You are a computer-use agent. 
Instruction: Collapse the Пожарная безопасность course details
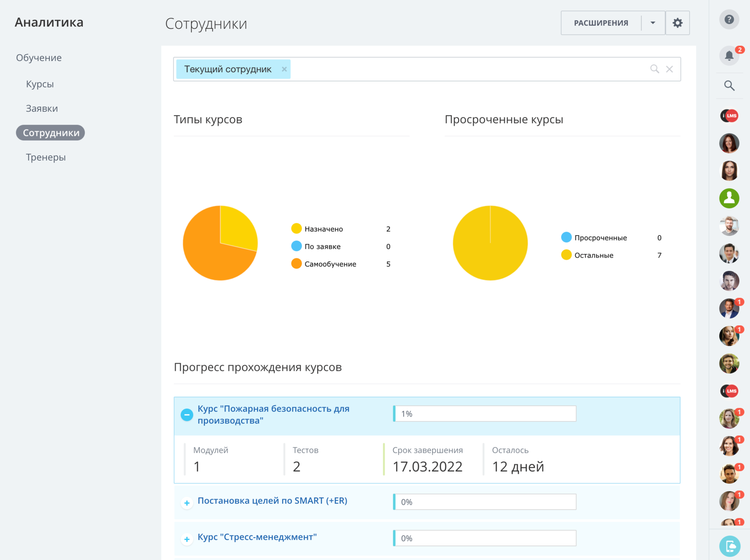point(187,415)
